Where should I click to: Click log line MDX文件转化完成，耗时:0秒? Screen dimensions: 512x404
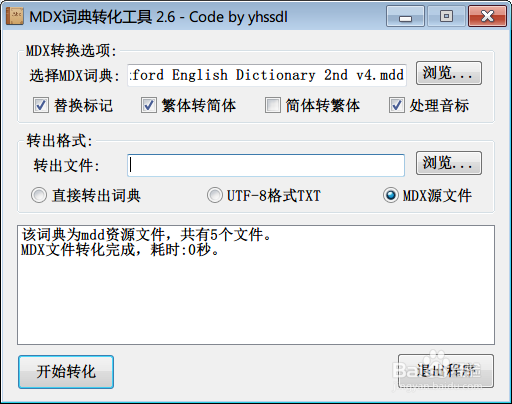[x=120, y=250]
